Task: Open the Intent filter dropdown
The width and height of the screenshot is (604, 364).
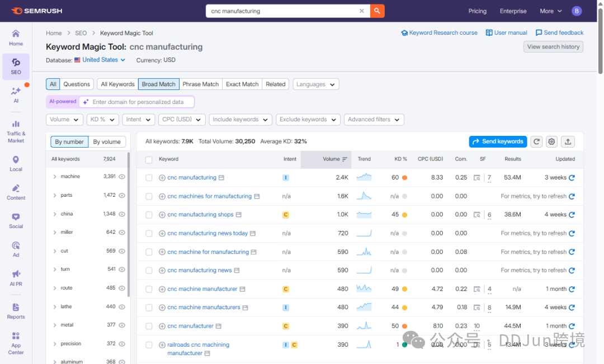Action: [138, 120]
